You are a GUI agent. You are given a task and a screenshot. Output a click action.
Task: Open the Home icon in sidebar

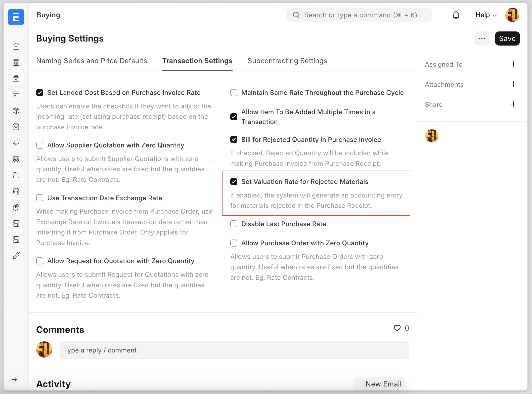click(x=16, y=46)
